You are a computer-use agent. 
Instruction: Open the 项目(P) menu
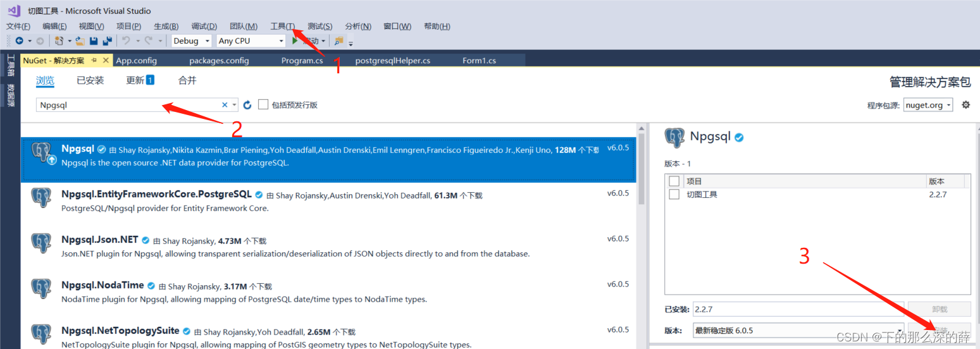coord(128,26)
